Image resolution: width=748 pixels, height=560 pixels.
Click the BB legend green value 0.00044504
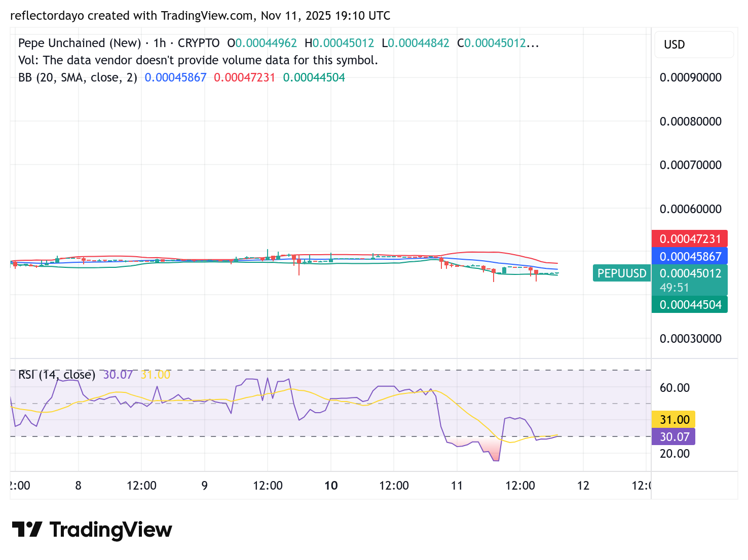314,77
